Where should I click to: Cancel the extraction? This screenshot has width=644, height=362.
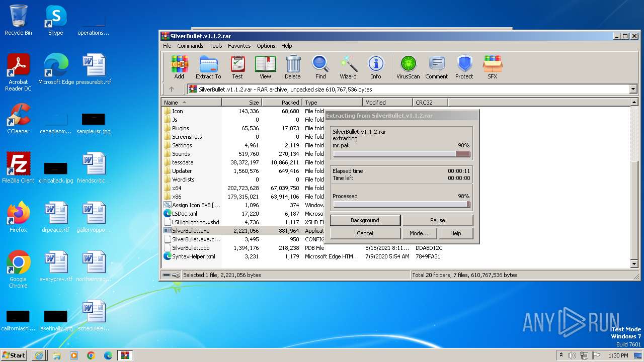pos(365,233)
